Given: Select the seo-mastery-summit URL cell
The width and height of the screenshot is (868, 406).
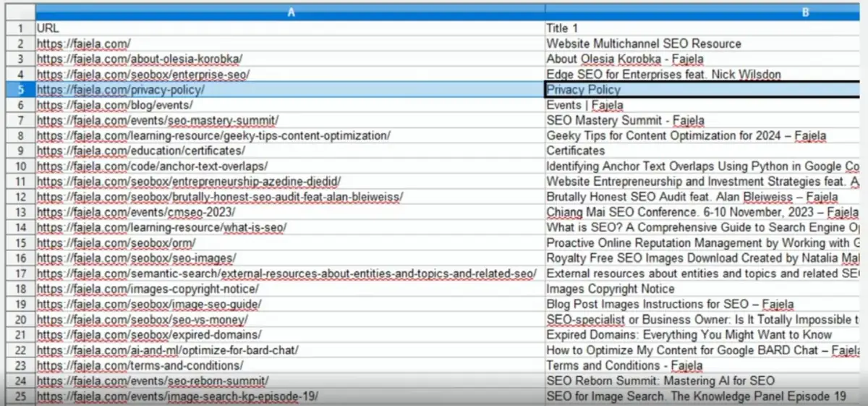Looking at the screenshot, I should point(158,120).
